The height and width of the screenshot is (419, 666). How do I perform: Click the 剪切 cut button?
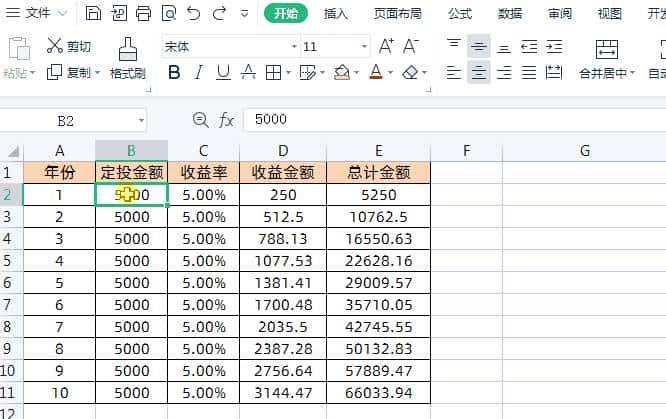click(69, 46)
